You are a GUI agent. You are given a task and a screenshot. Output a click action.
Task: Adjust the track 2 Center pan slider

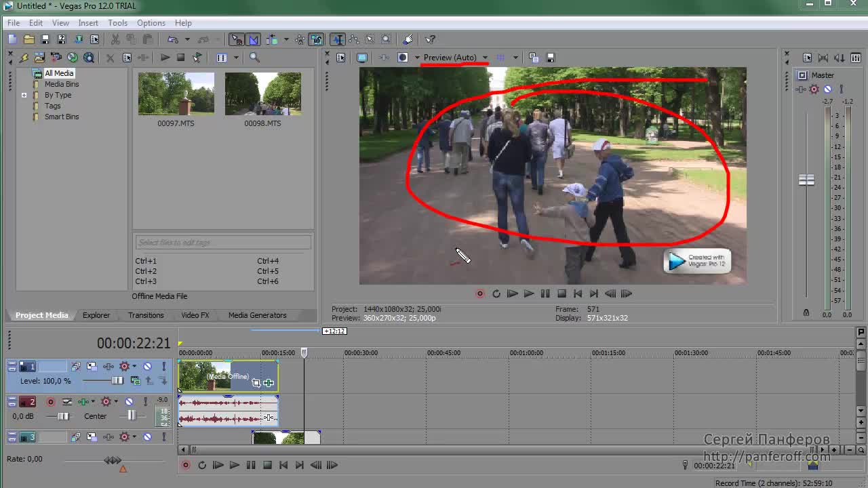pyautogui.click(x=132, y=415)
